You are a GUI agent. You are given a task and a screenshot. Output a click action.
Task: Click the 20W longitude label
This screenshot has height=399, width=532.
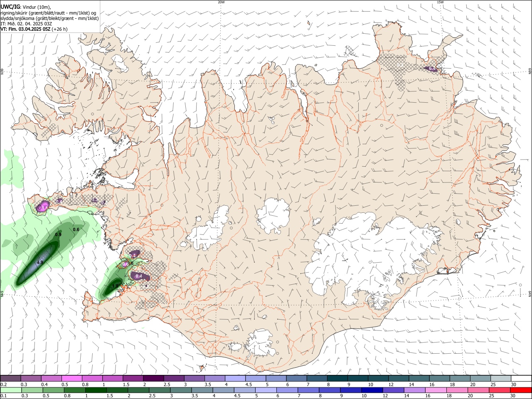(x=221, y=2)
